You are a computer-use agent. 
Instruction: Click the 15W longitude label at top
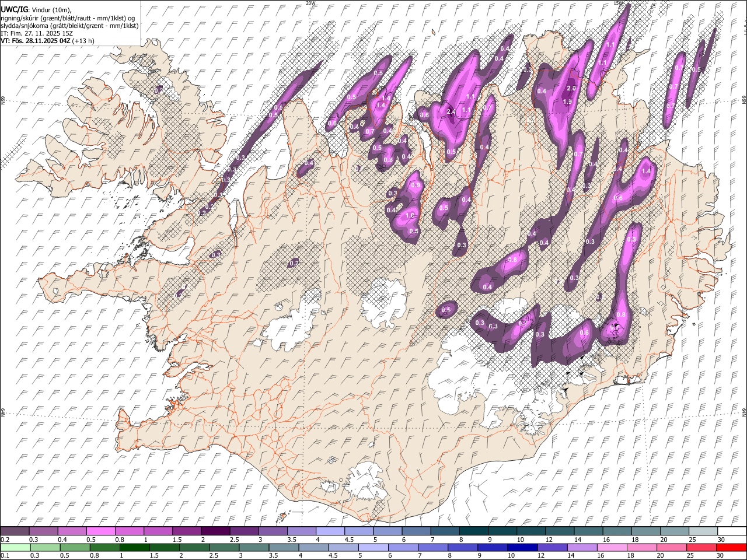[x=618, y=3]
